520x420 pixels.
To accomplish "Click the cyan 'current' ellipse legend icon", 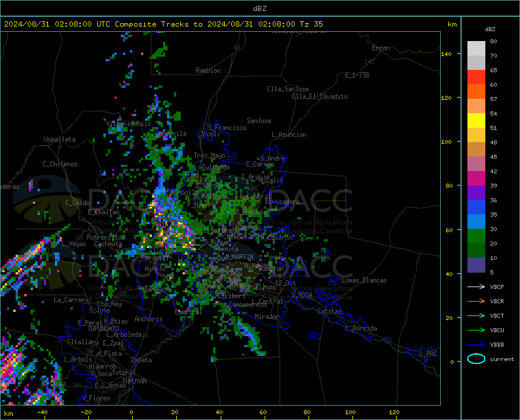I will (476, 359).
